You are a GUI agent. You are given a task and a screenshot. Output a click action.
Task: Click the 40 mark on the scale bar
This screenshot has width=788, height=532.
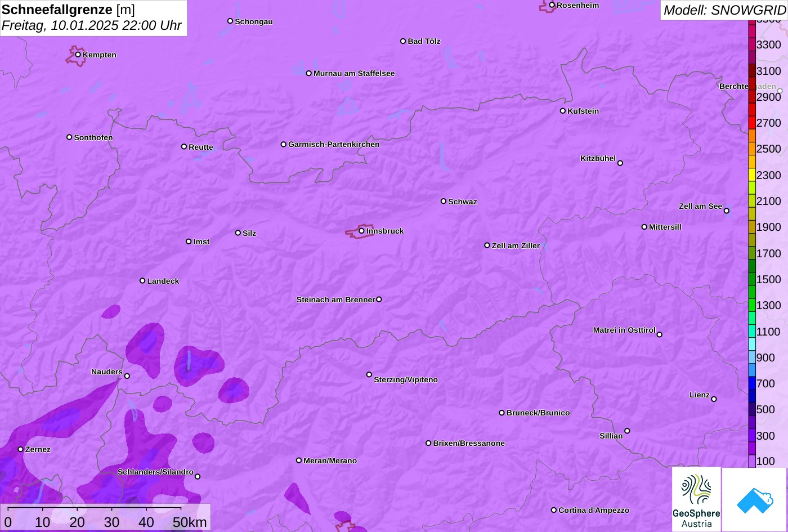(x=146, y=522)
